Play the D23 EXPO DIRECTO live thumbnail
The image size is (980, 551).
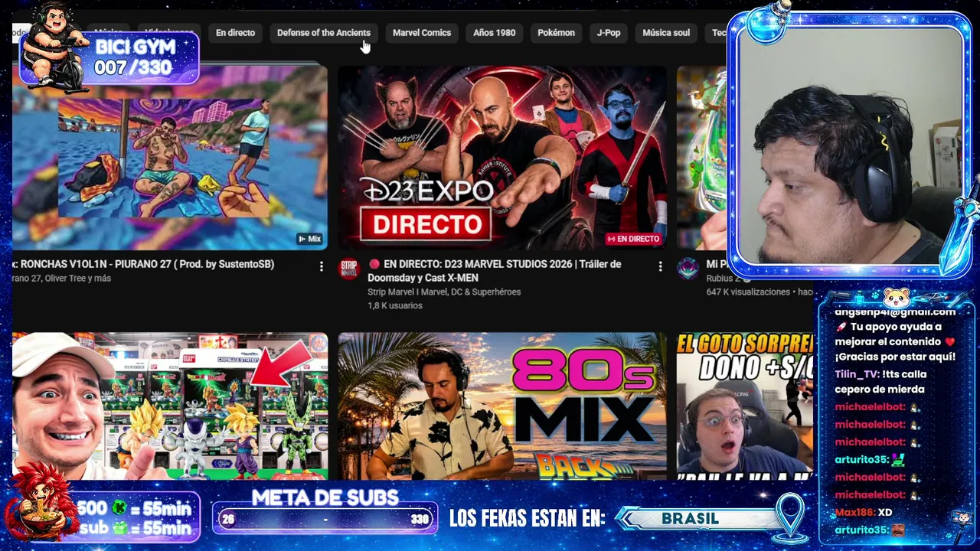coord(502,158)
